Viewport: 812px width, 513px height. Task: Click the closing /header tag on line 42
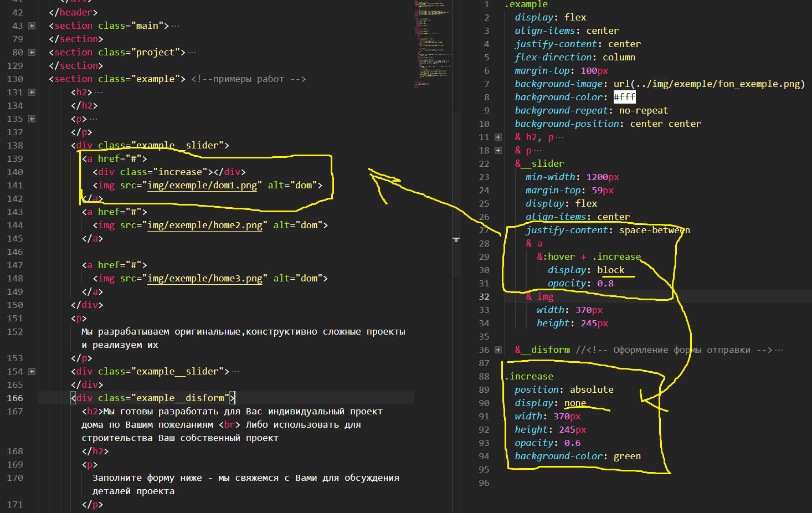pyautogui.click(x=73, y=13)
